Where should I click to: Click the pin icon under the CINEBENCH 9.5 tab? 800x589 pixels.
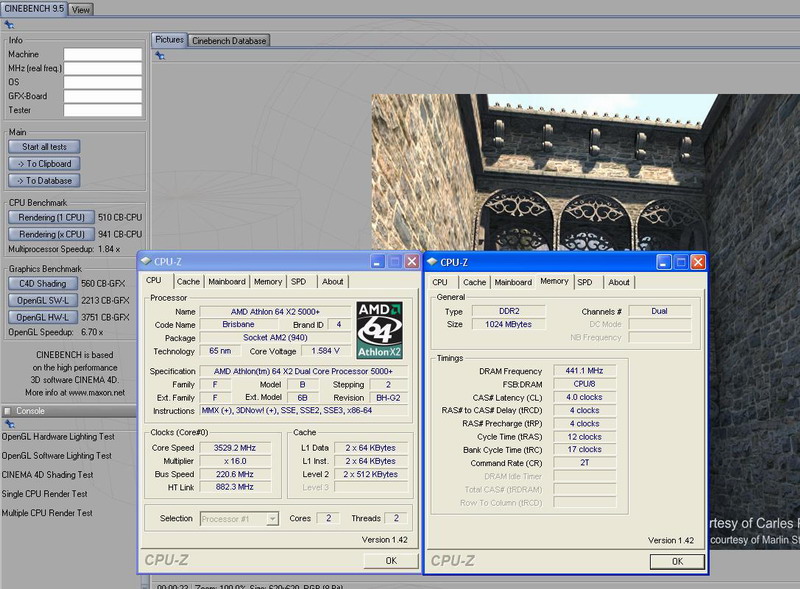coord(7,25)
